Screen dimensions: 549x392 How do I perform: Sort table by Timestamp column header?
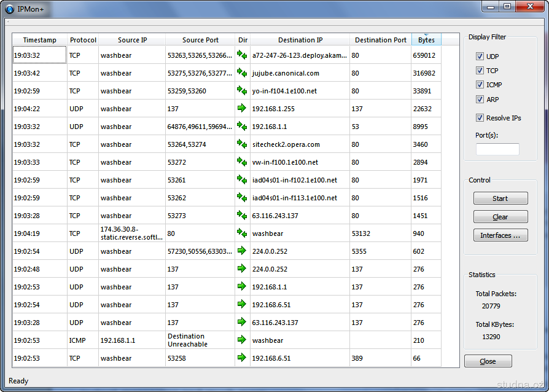pyautogui.click(x=39, y=40)
